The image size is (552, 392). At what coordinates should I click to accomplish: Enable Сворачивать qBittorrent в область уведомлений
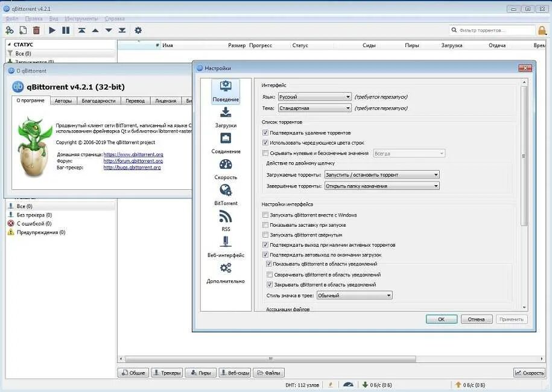coord(270,274)
